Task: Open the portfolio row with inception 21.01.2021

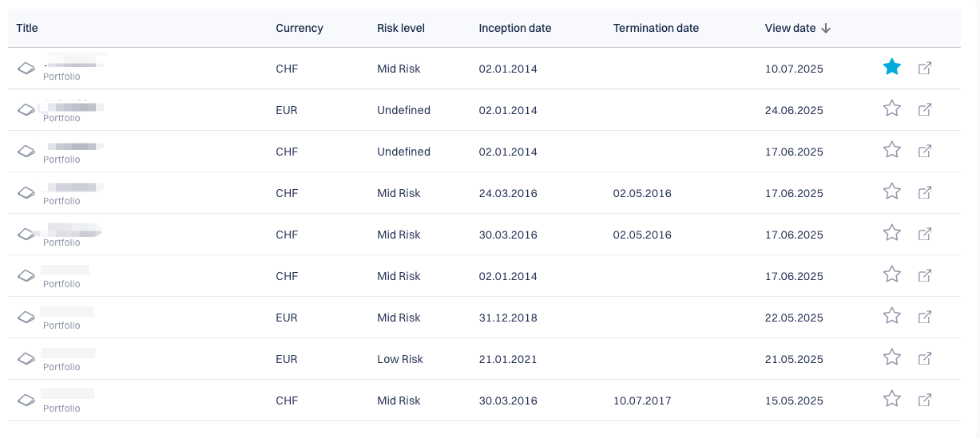Action: tap(68, 358)
